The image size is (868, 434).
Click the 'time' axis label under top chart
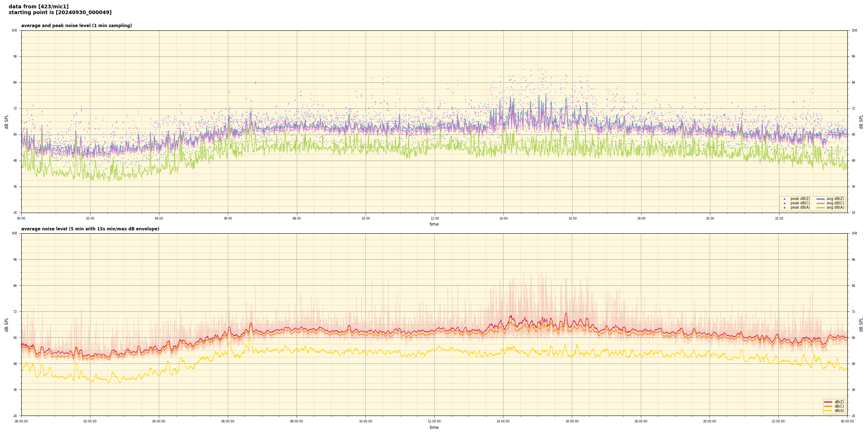[434, 224]
